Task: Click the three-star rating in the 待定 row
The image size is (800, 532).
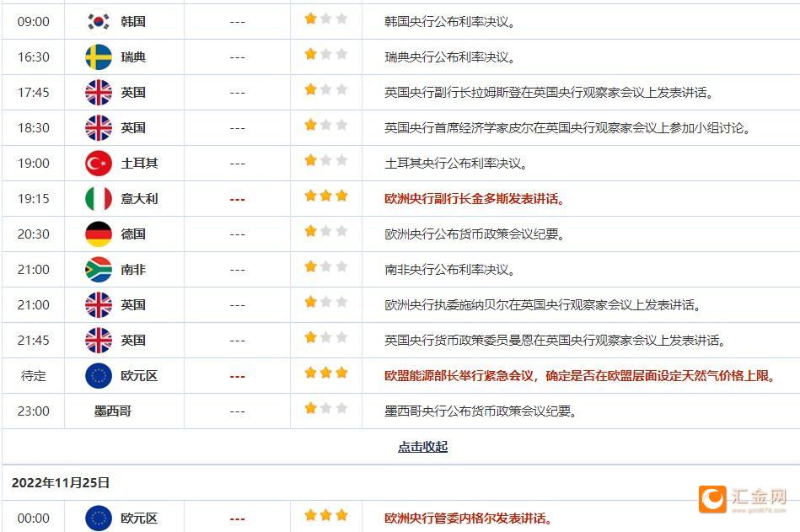Action: [325, 373]
